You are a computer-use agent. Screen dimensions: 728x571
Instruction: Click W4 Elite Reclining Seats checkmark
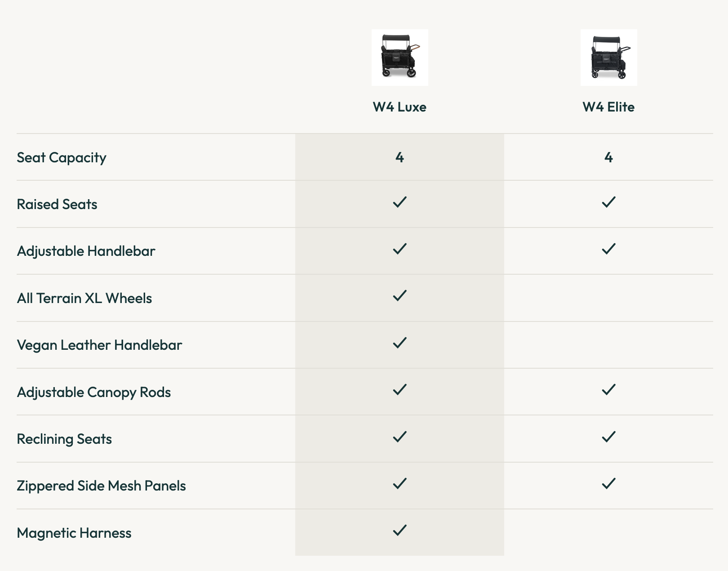tap(608, 437)
